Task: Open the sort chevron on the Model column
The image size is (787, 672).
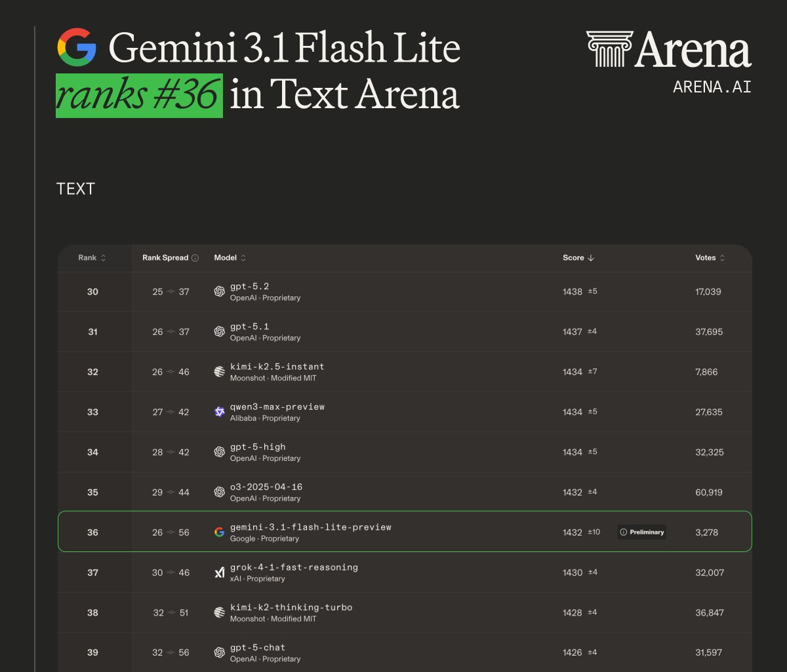Action: click(x=242, y=258)
